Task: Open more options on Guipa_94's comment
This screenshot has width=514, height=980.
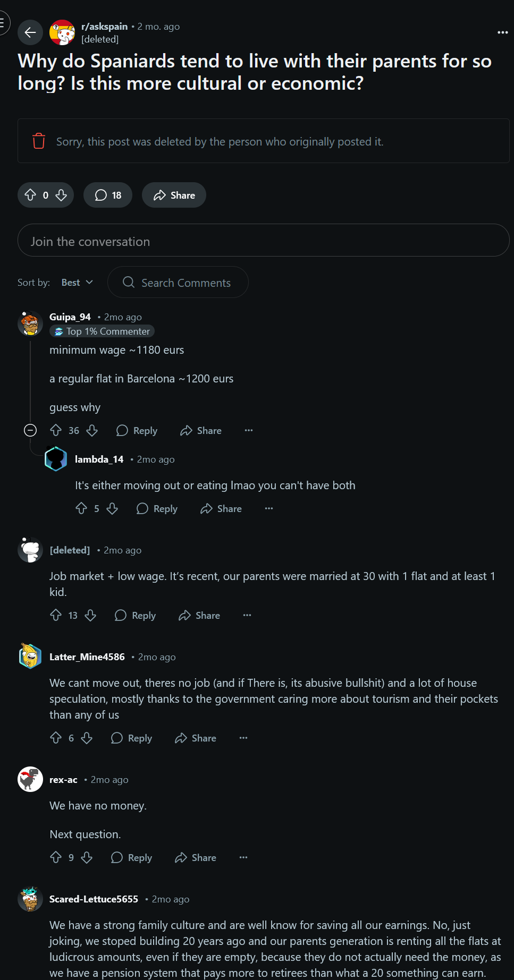Action: pos(249,430)
